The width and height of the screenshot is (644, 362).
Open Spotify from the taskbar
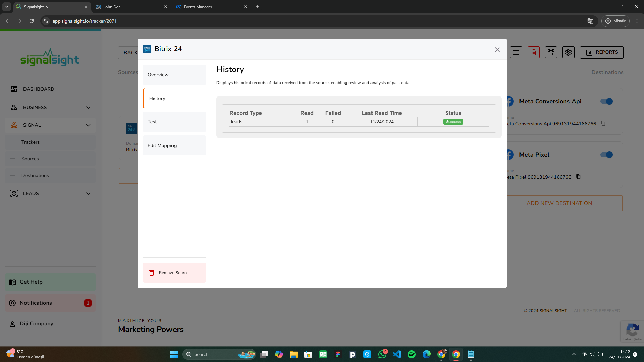coord(411,354)
